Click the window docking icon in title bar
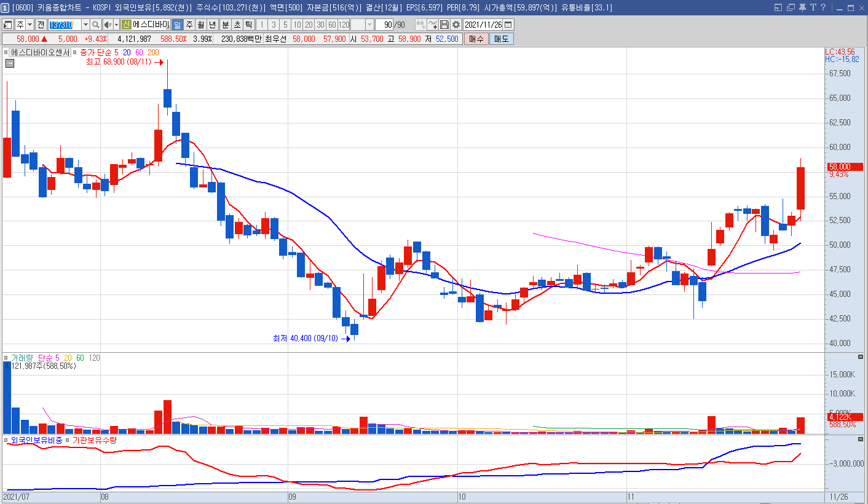The image size is (868, 504). (778, 7)
